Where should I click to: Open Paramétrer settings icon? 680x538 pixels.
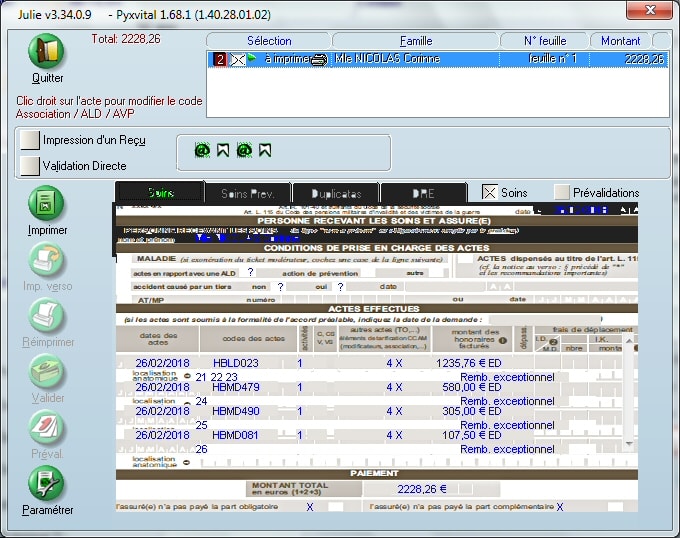(47, 484)
